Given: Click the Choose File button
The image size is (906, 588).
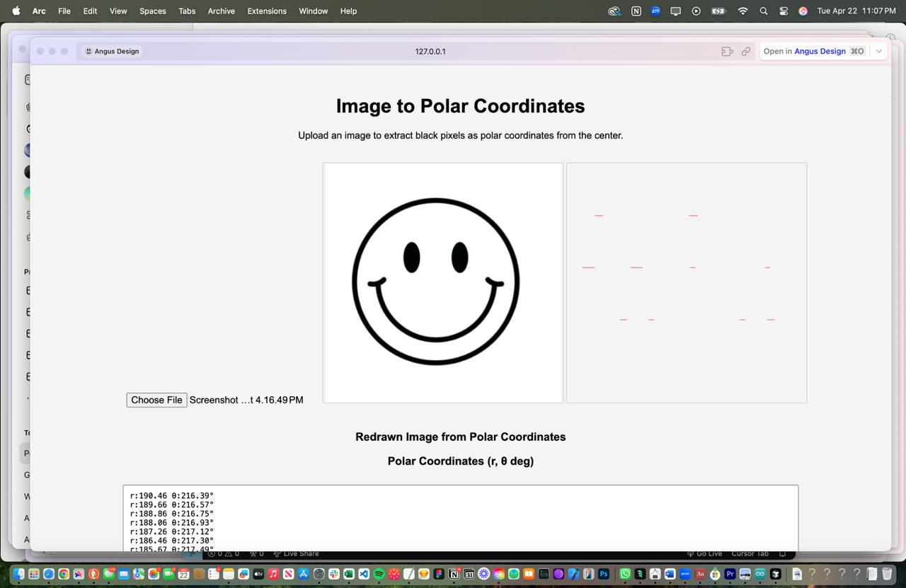Looking at the screenshot, I should coord(156,400).
